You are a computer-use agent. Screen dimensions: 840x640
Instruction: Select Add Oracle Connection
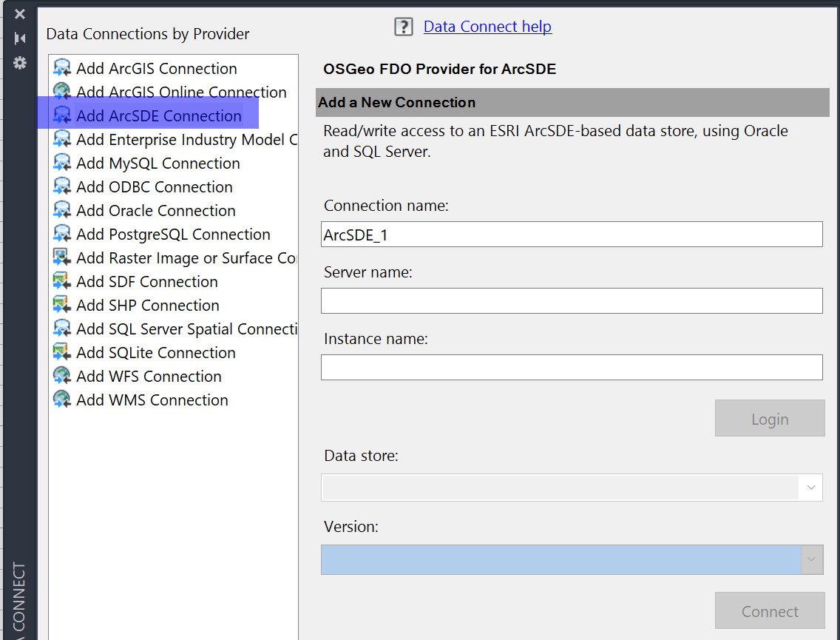pyautogui.click(x=156, y=211)
